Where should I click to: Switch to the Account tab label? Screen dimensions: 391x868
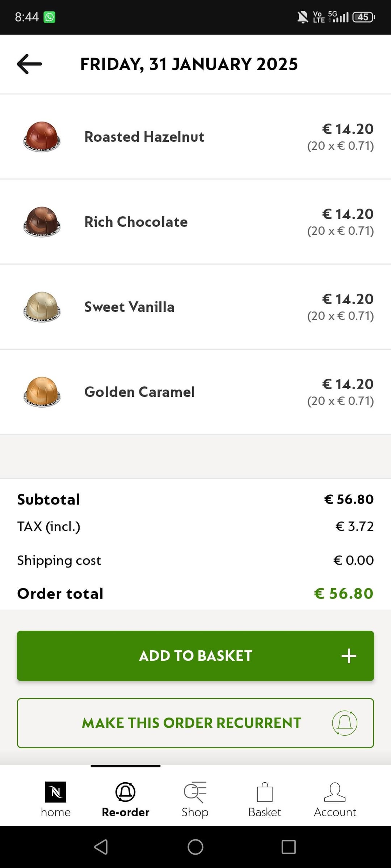[x=335, y=812]
